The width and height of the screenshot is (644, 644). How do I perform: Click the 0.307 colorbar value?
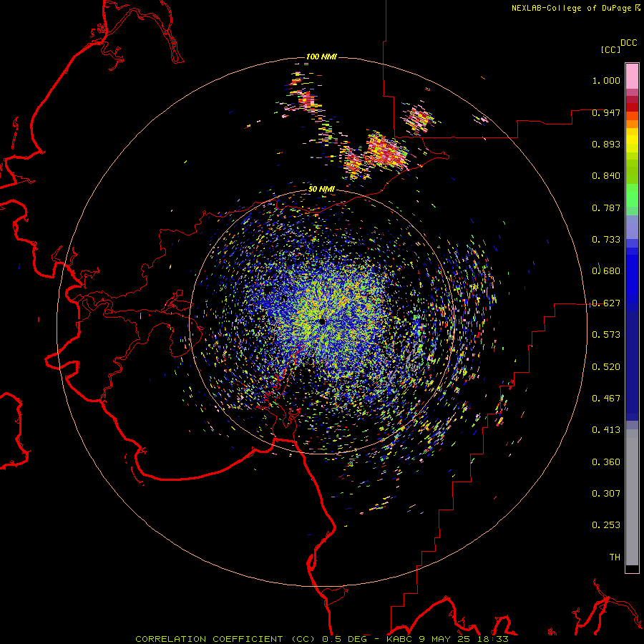click(606, 494)
